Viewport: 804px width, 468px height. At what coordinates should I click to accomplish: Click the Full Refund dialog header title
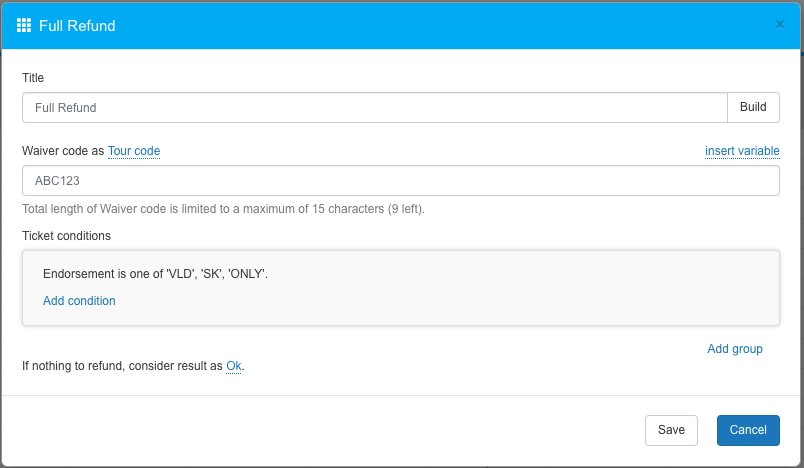coord(77,25)
